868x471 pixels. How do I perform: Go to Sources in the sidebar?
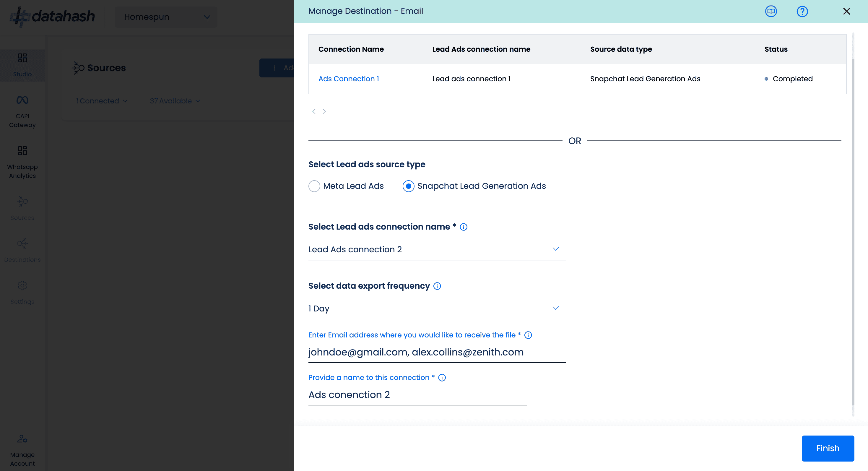pyautogui.click(x=22, y=209)
